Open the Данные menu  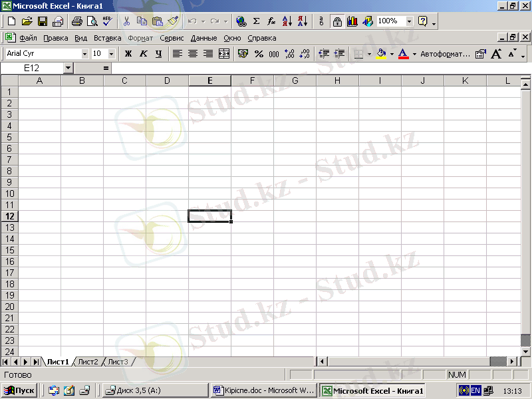pyautogui.click(x=203, y=38)
